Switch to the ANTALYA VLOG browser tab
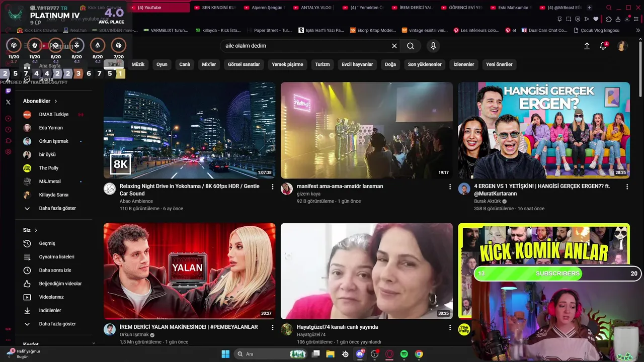The width and height of the screenshot is (644, 362). [313, 8]
